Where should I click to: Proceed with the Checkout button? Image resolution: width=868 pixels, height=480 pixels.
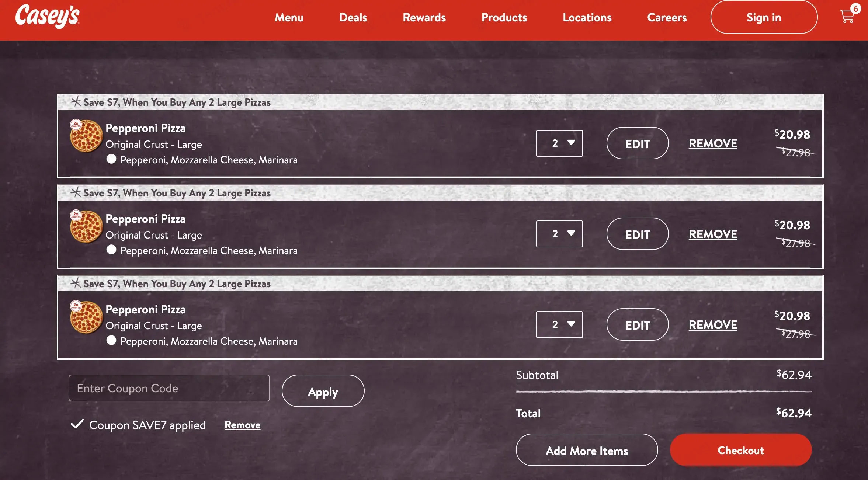click(741, 450)
